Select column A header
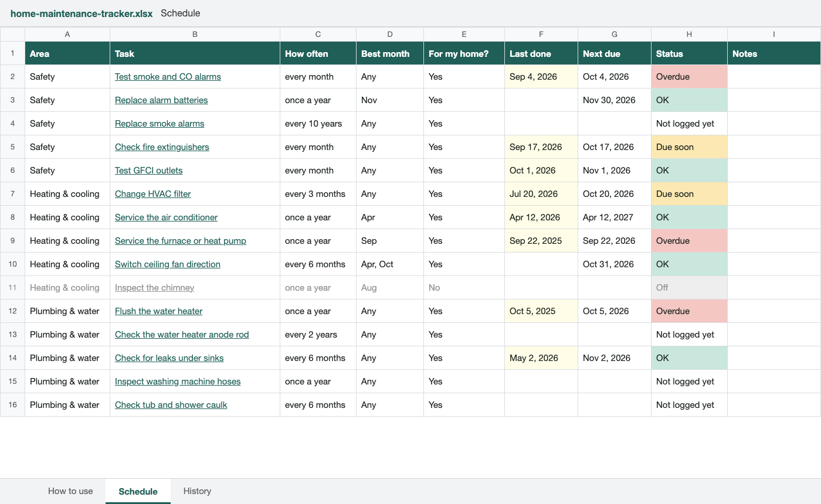Viewport: 821px width, 504px height. [67, 34]
